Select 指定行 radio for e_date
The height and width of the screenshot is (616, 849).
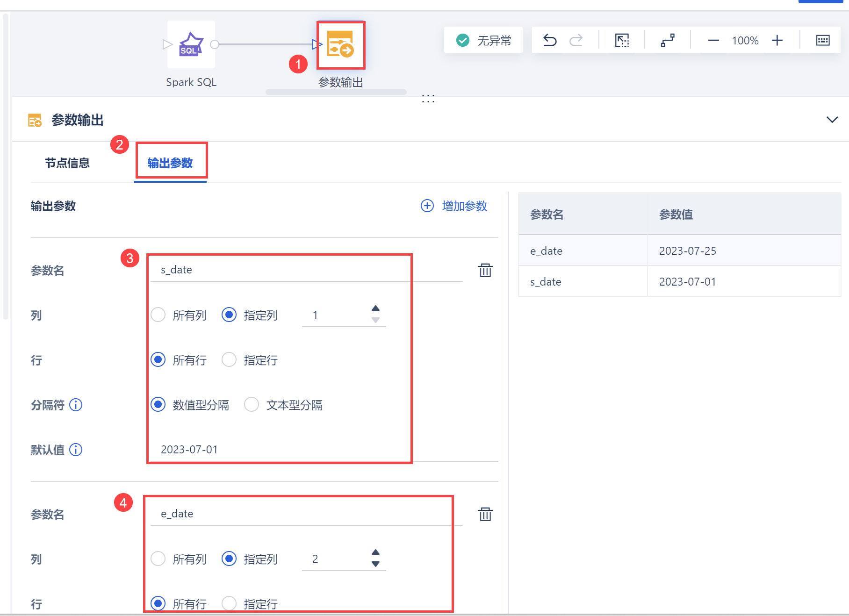(229, 604)
